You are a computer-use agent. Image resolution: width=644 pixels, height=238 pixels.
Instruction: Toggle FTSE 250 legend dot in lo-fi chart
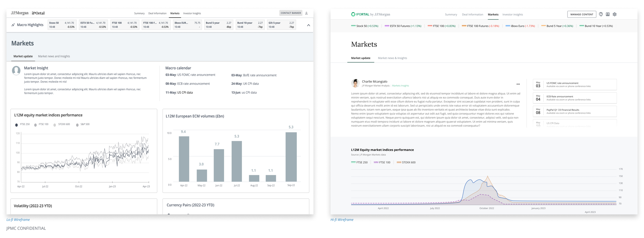pyautogui.click(x=16, y=125)
